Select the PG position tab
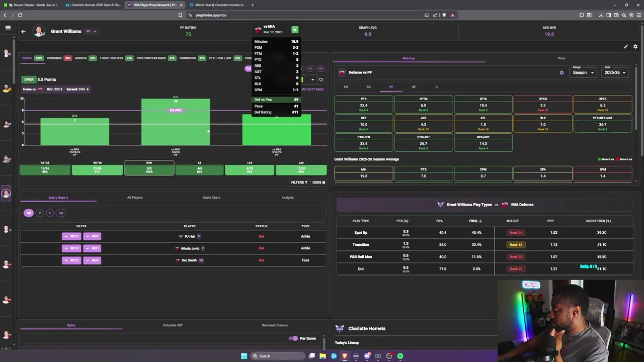The width and height of the screenshot is (644, 362). pyautogui.click(x=346, y=87)
